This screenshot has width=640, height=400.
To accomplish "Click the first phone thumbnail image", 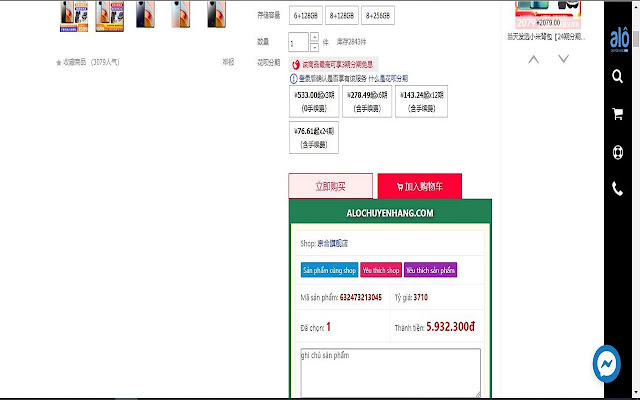I will tap(74, 16).
